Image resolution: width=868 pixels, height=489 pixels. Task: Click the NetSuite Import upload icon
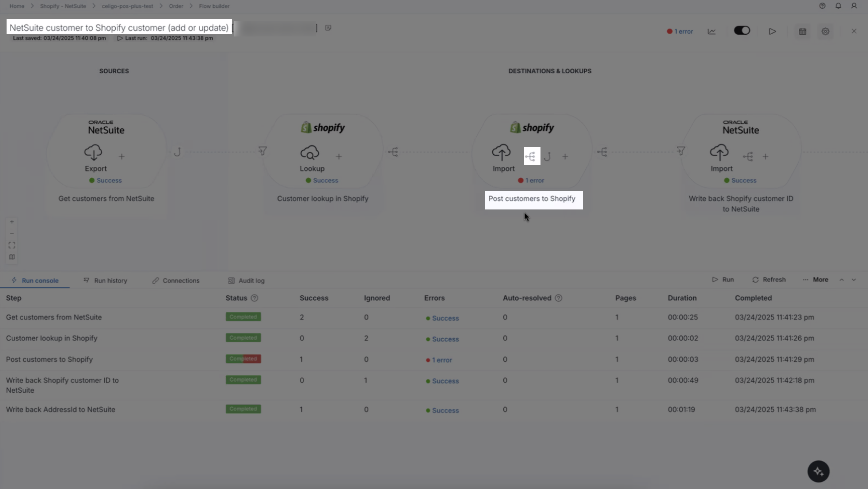(719, 152)
